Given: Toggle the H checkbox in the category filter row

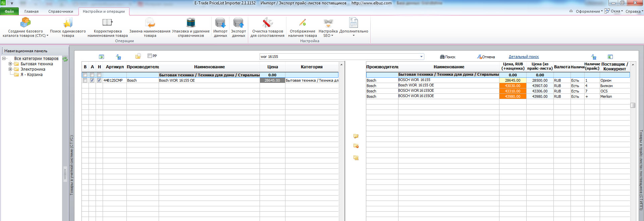Looking at the screenshot, I should tap(99, 75).
